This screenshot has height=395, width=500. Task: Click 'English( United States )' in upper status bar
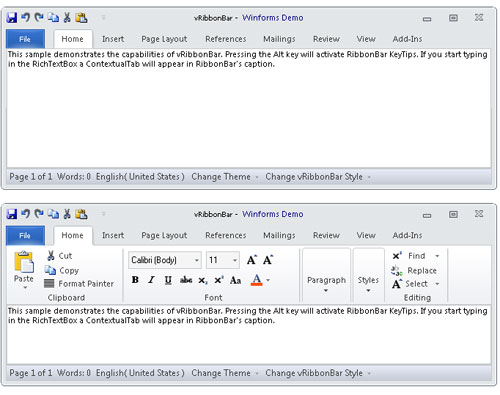140,177
